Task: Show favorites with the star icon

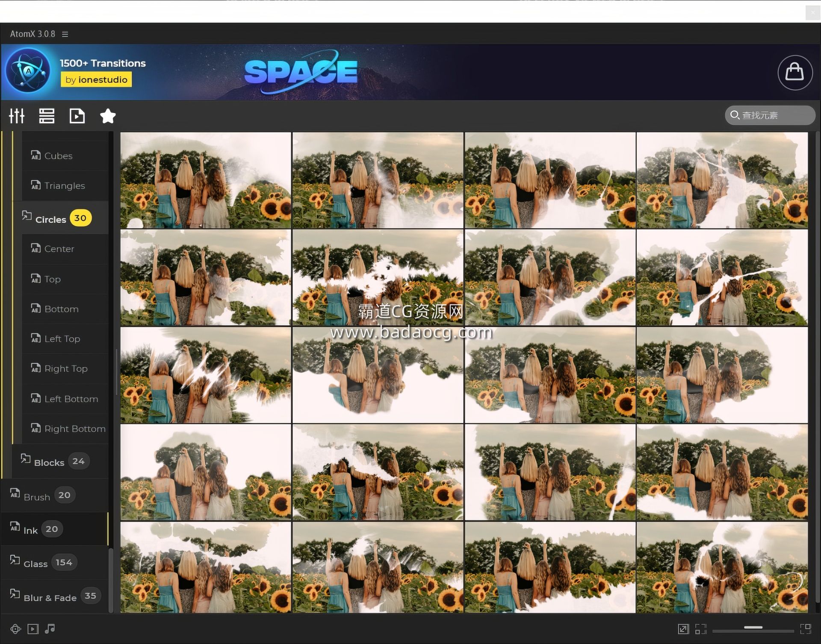Action: (x=108, y=116)
